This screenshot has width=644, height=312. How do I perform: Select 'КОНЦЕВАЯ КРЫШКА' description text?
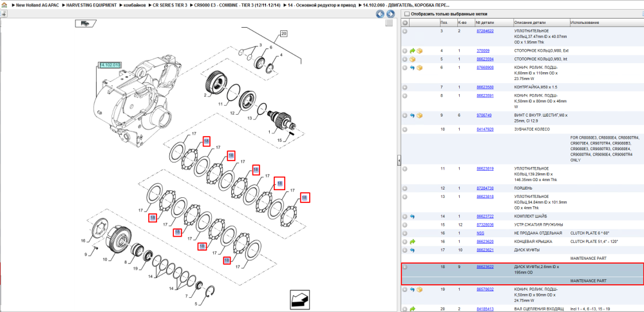coord(533,242)
